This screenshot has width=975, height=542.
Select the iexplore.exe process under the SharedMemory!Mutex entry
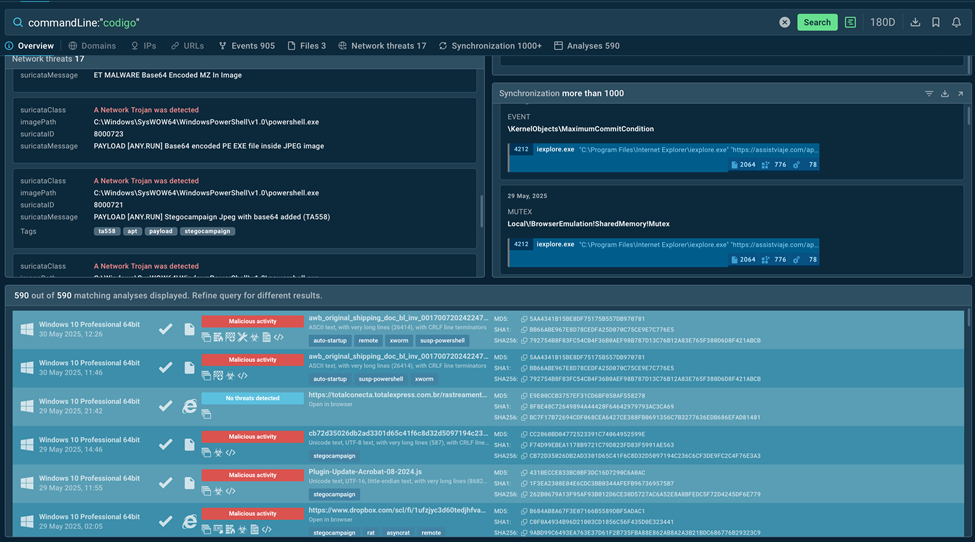(663, 252)
